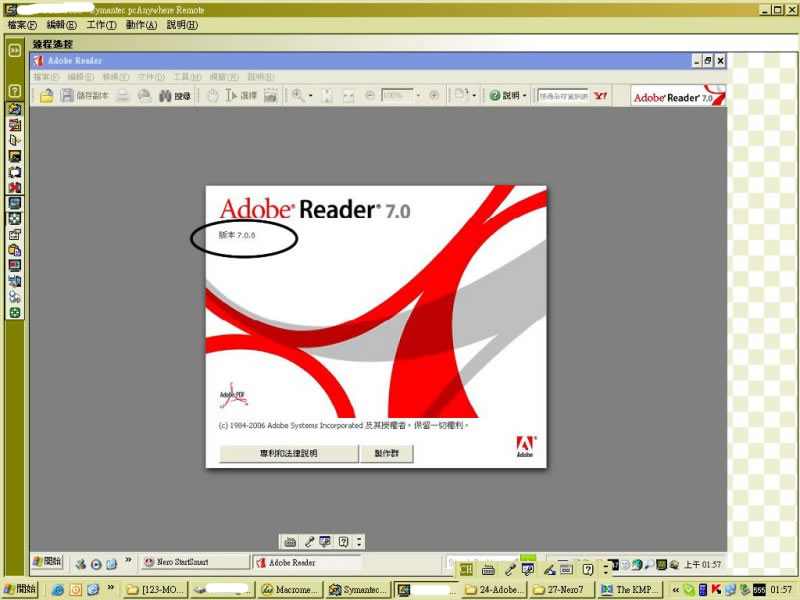
Task: Open the 27-Nero7 folder taskbar button
Action: (562, 590)
